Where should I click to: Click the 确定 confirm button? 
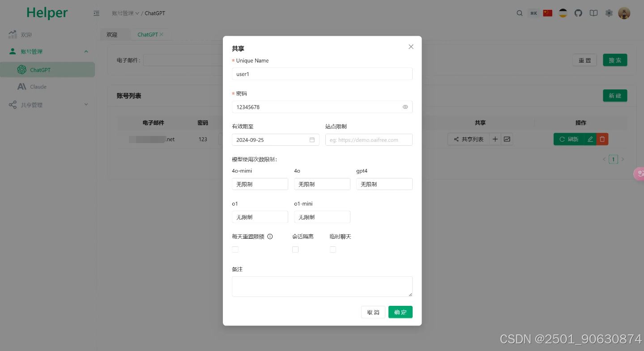tap(400, 312)
